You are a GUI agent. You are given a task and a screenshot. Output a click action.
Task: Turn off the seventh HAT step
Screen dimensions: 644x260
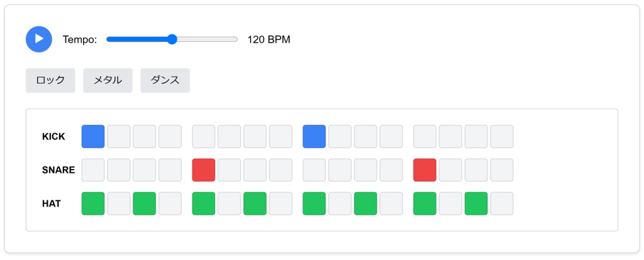pyautogui.click(x=255, y=203)
